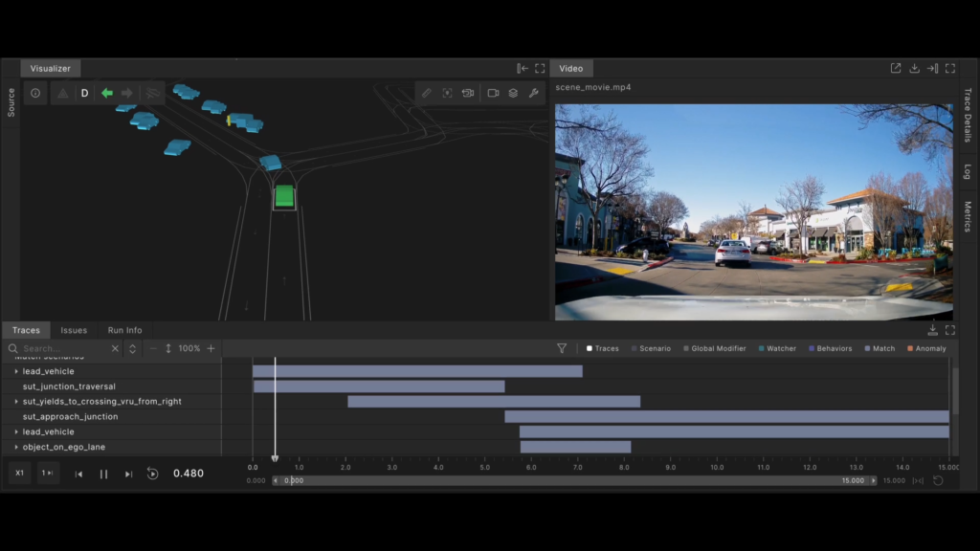The width and height of the screenshot is (980, 551).
Task: Open the Metrics side panel
Action: click(968, 216)
